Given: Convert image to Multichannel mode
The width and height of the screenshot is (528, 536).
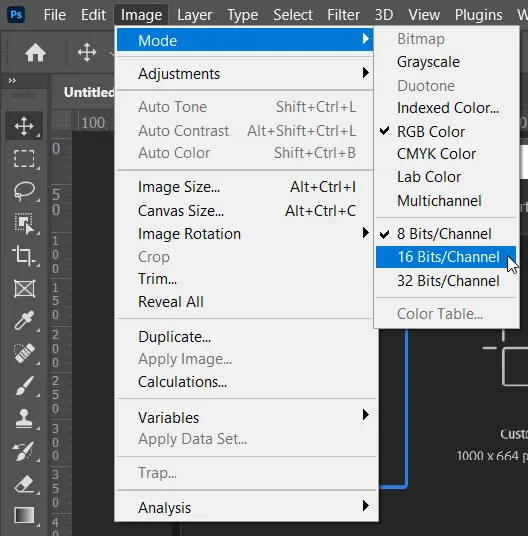Looking at the screenshot, I should pos(446,201).
